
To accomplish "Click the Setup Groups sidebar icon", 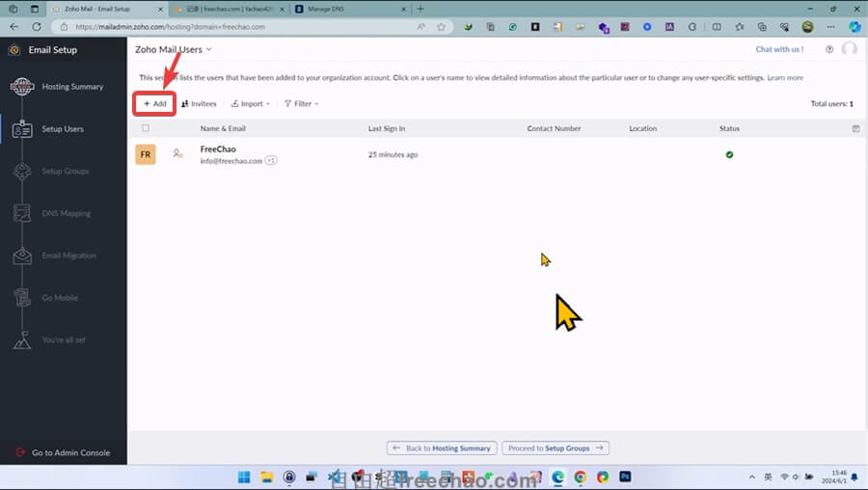I will (x=22, y=171).
